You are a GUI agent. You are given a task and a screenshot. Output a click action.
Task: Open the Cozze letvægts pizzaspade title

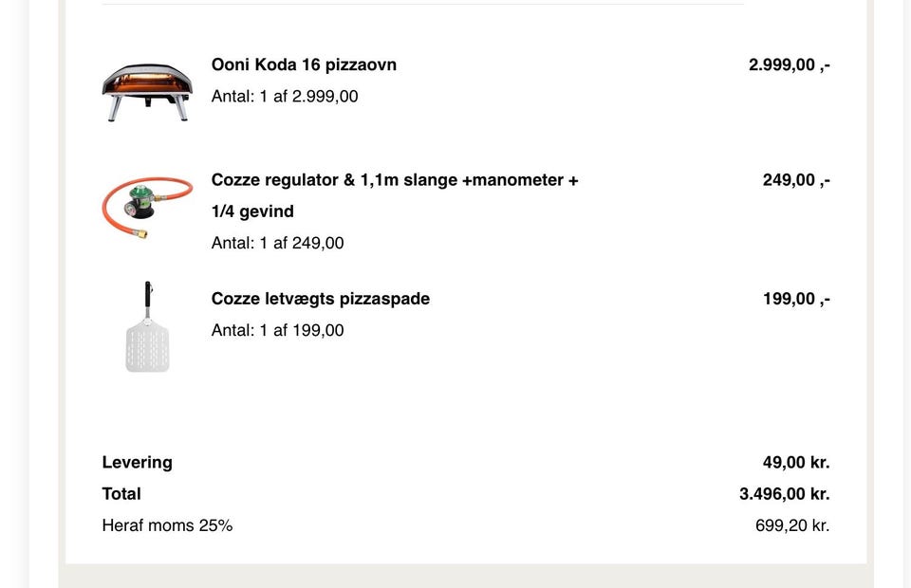321,299
